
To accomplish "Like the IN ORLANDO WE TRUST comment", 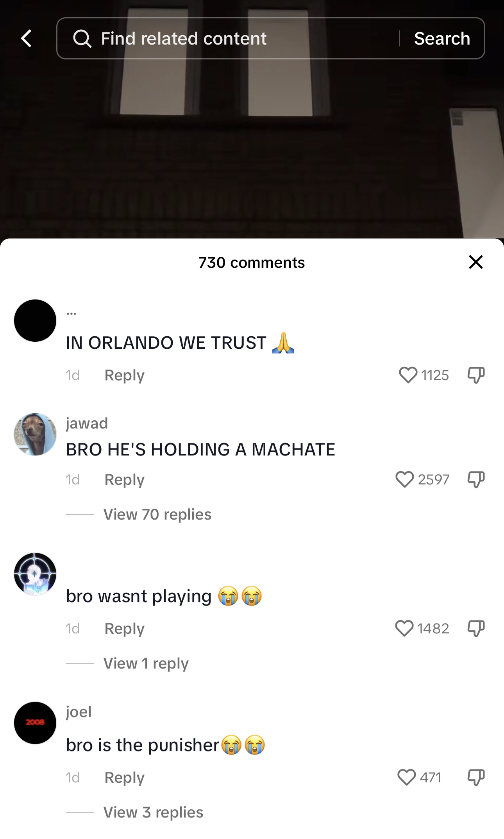I will [x=408, y=375].
